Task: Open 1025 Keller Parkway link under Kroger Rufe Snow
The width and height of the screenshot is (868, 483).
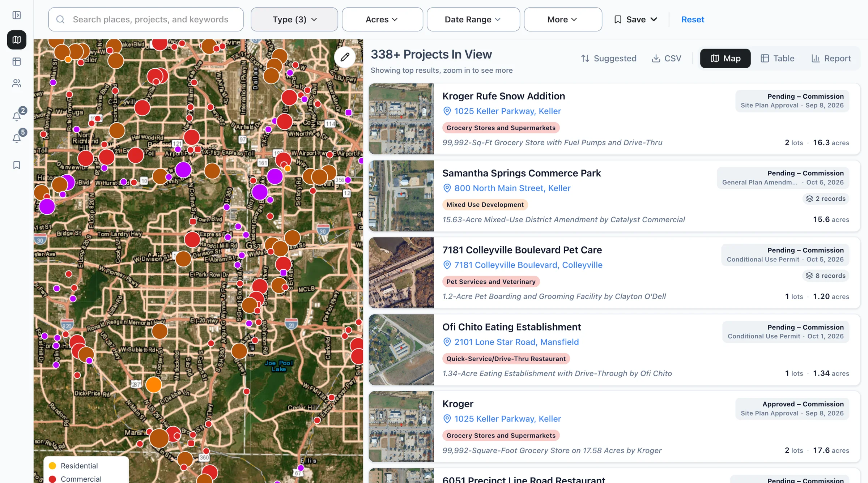Action: [507, 111]
